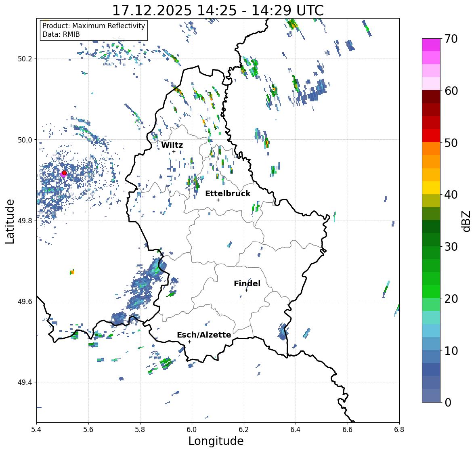Click the 6.6 longitude tick label

348,429
